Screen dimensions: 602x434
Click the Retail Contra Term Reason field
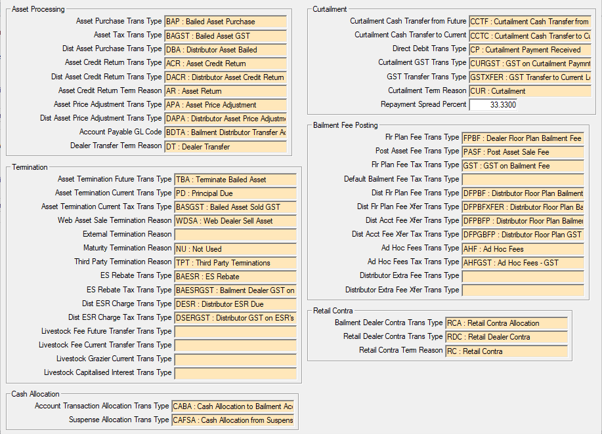click(506, 351)
